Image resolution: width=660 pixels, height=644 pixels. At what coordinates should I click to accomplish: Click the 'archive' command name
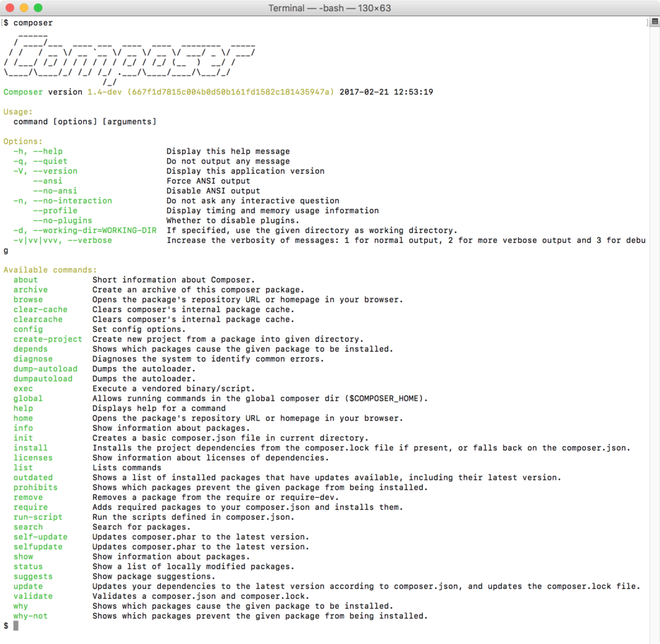(x=31, y=290)
